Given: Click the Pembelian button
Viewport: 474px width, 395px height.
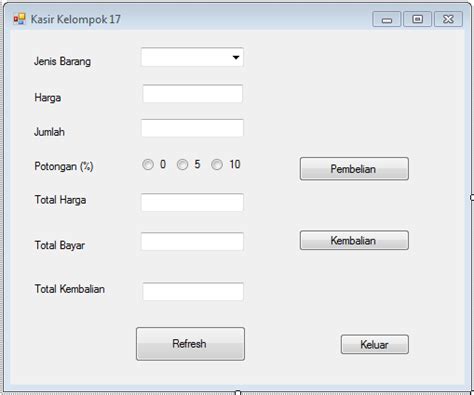Looking at the screenshot, I should tap(354, 169).
